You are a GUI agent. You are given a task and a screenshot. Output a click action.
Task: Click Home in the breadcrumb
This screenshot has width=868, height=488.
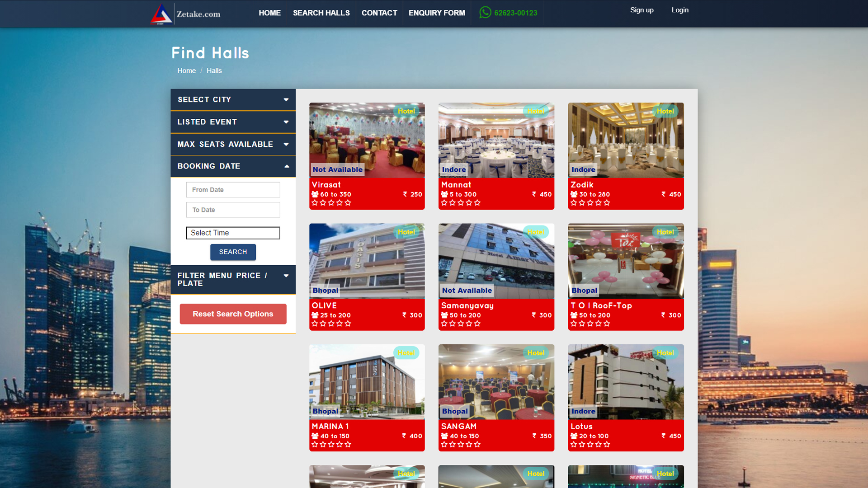(x=186, y=70)
